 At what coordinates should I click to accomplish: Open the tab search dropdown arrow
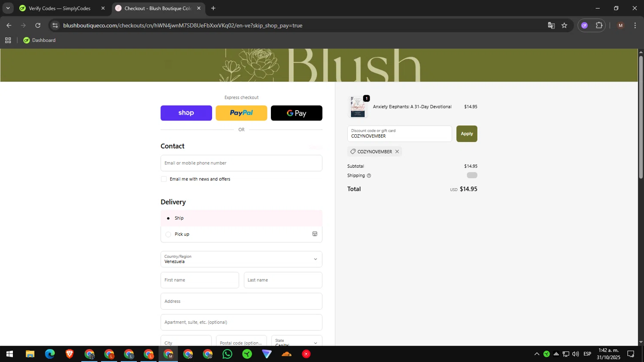pyautogui.click(x=8, y=8)
